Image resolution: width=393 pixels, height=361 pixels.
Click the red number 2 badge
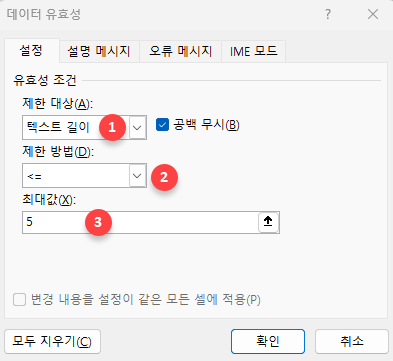(x=164, y=177)
